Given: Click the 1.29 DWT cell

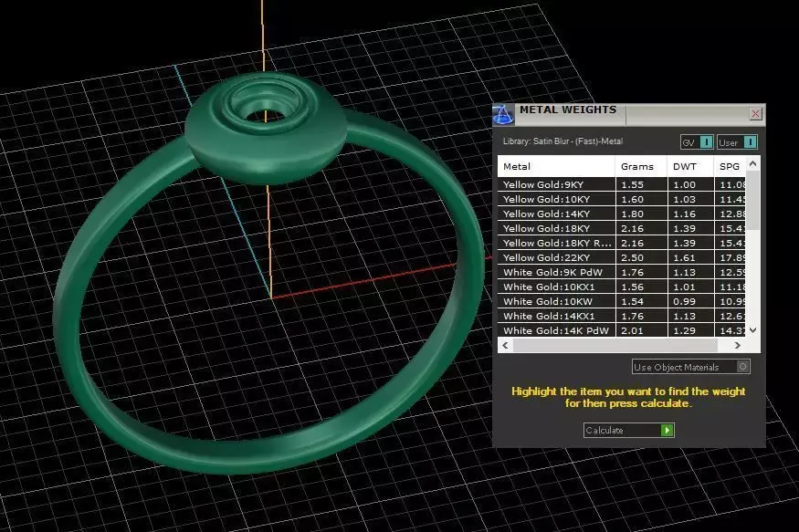Looking at the screenshot, I should pyautogui.click(x=690, y=330).
